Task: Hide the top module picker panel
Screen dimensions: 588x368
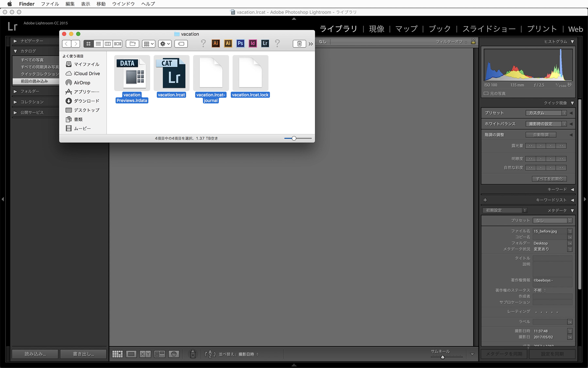Action: coord(294,19)
